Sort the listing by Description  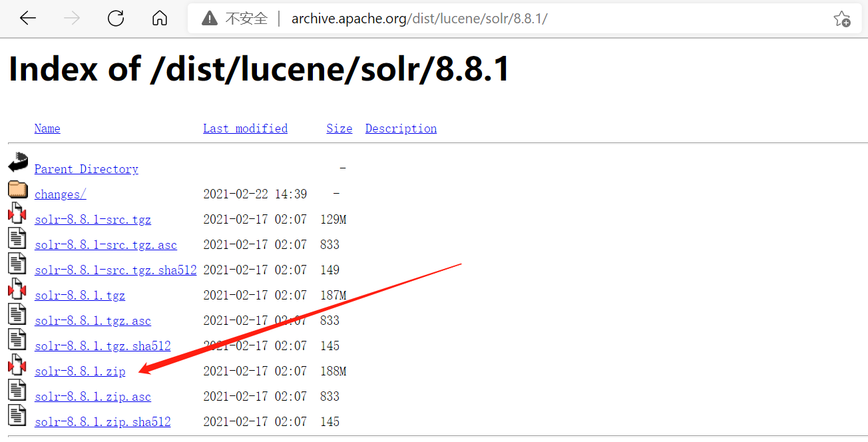tap(401, 128)
